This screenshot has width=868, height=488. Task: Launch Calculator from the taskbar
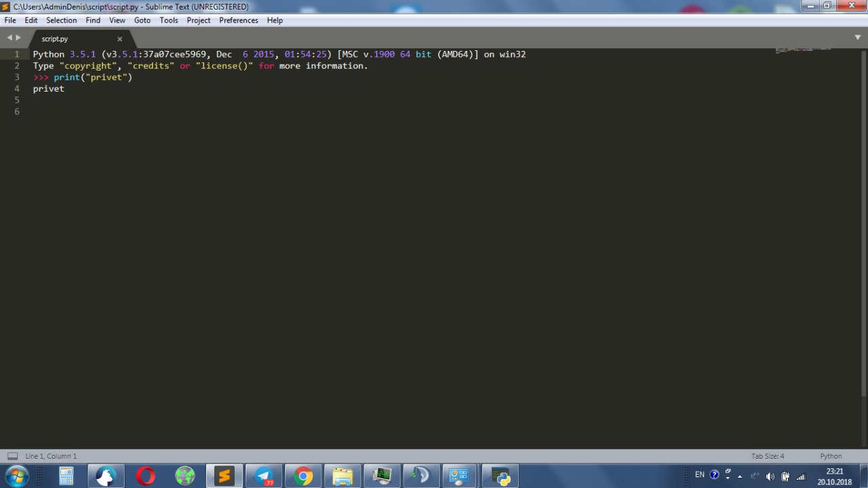click(x=66, y=476)
